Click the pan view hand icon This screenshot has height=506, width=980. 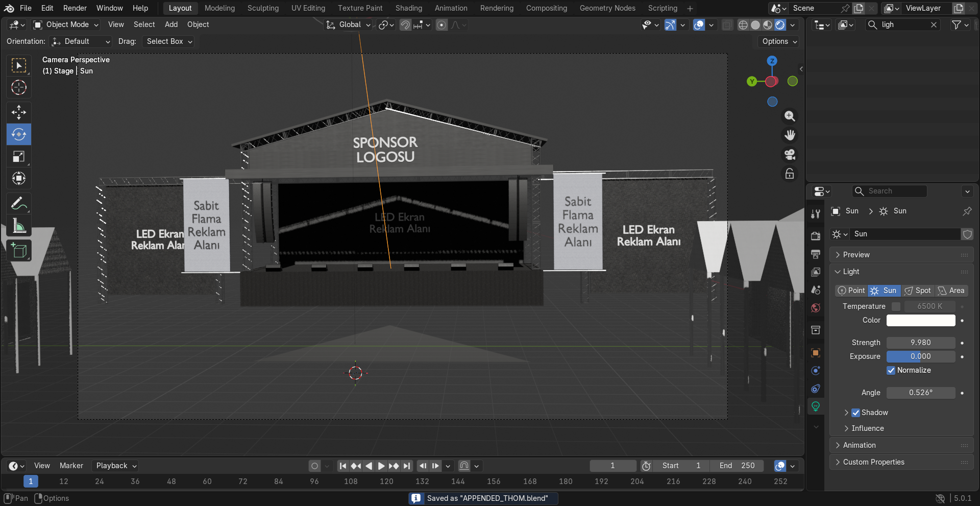[790, 135]
